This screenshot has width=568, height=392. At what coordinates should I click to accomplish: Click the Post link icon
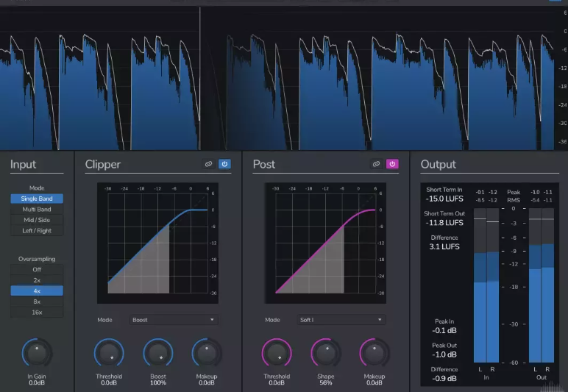pyautogui.click(x=376, y=164)
